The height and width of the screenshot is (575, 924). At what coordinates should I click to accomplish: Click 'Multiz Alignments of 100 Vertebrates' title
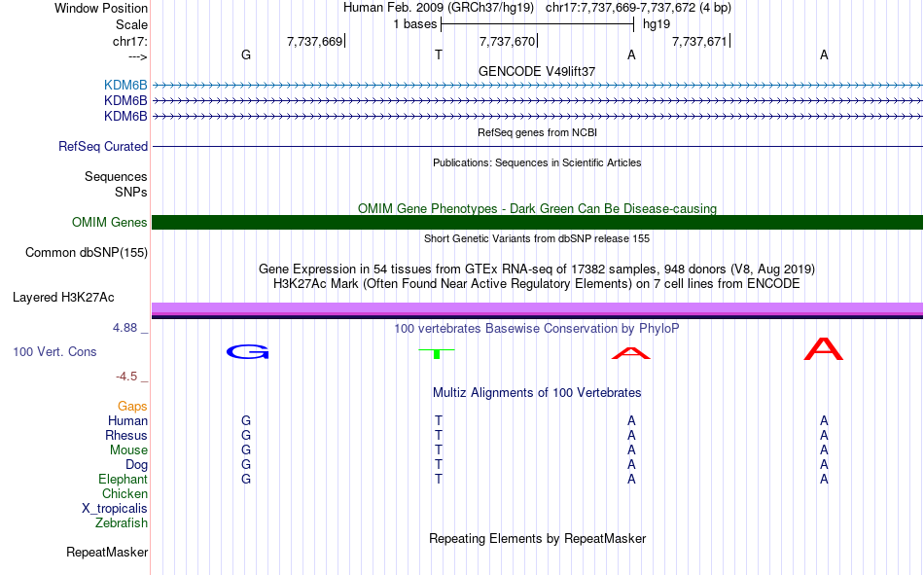537,393
